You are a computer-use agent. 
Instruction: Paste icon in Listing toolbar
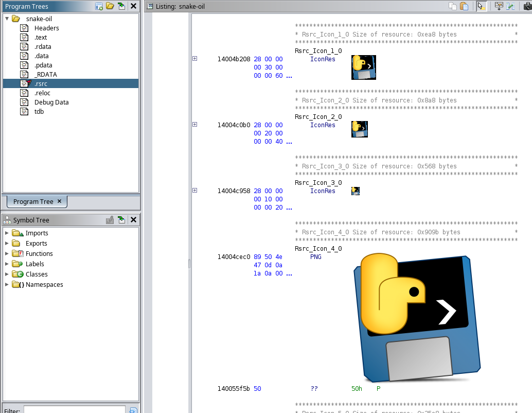[464, 6]
